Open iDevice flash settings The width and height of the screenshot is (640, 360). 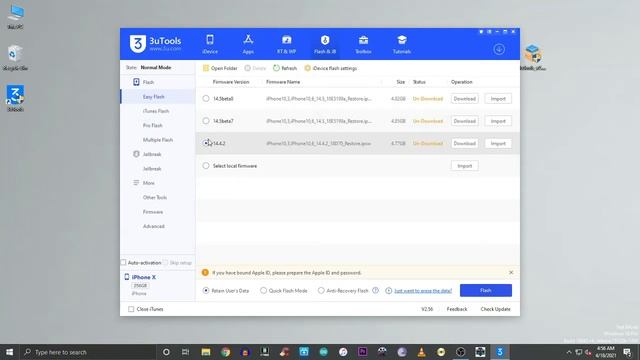[331, 68]
